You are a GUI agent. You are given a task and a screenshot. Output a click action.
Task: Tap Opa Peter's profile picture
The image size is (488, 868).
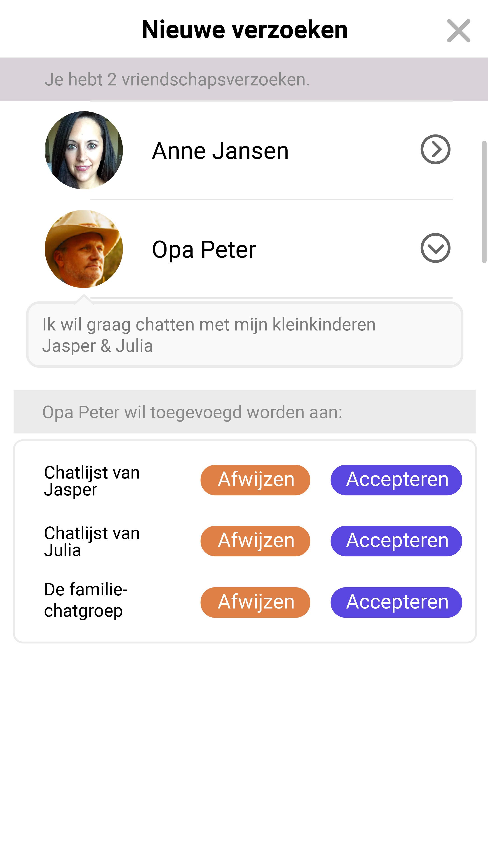(x=84, y=249)
